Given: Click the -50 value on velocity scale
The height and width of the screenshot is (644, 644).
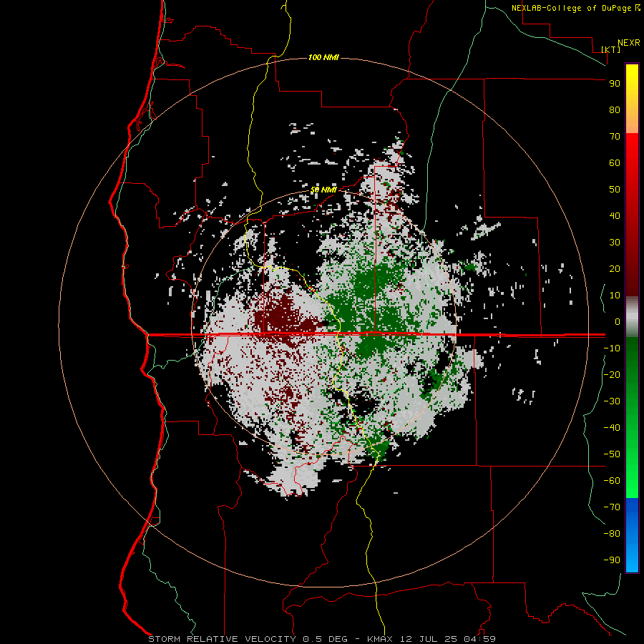Looking at the screenshot, I should point(612,454).
